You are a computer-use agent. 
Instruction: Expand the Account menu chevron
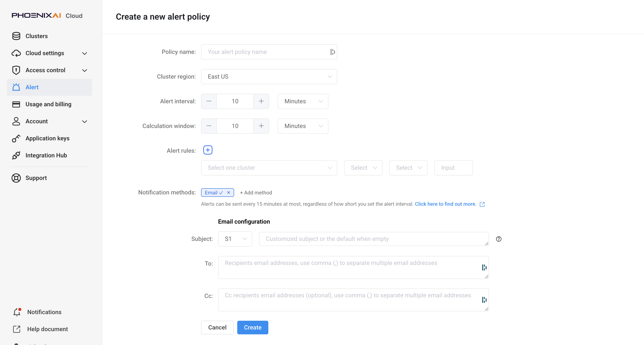tap(85, 121)
